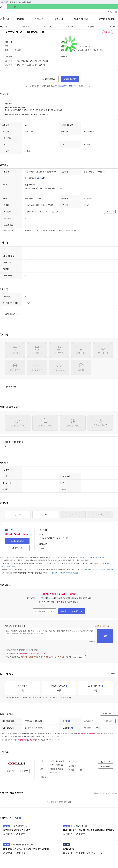
Task: Open the 취업지원 menu
Action: (x=39, y=19)
